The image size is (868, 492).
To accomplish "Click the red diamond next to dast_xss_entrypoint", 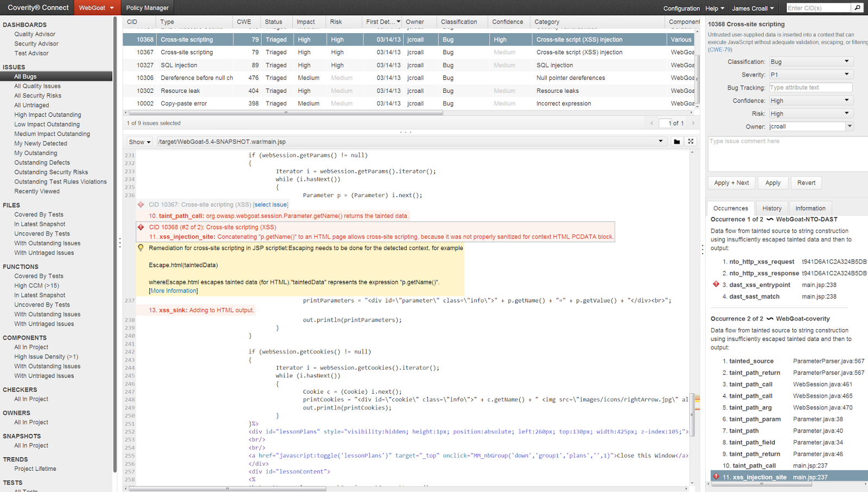I will 716,284.
